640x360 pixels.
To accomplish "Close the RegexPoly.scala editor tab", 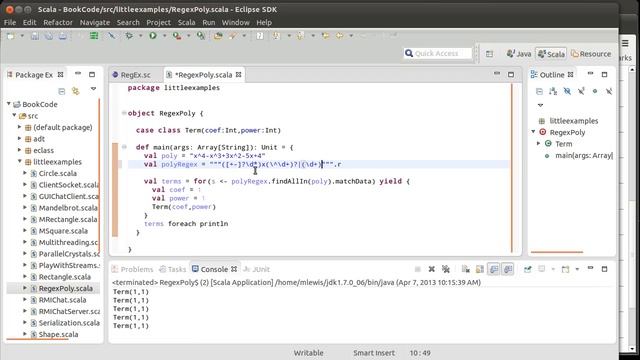I will coord(238,75).
